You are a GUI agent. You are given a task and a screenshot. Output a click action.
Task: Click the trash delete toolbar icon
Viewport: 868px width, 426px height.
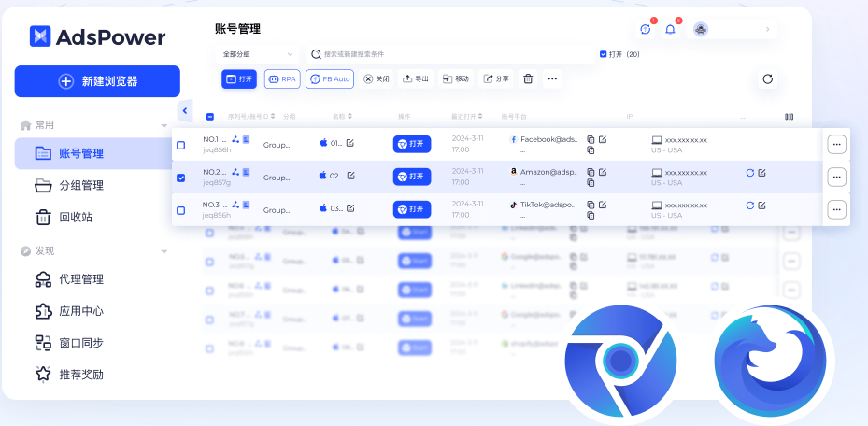528,79
